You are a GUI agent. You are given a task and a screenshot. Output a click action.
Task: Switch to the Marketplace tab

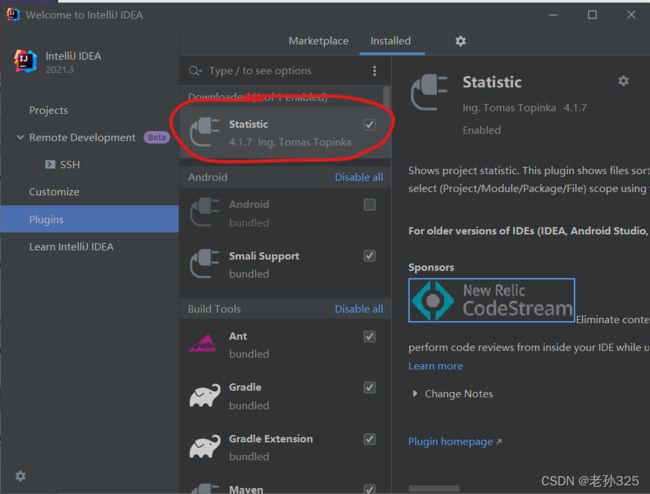318,41
